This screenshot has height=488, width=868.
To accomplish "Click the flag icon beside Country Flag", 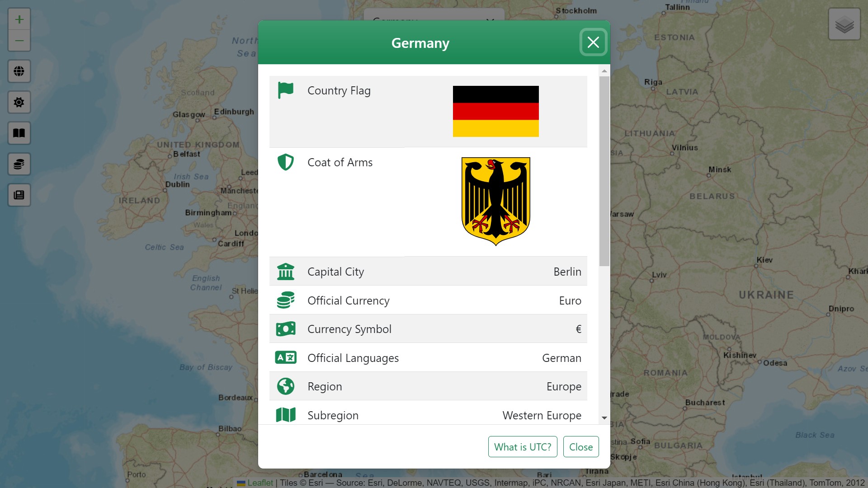I will pyautogui.click(x=285, y=90).
